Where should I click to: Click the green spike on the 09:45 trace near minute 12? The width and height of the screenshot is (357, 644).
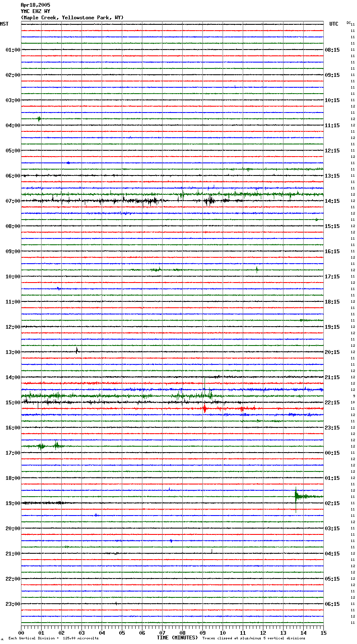pos(257,270)
